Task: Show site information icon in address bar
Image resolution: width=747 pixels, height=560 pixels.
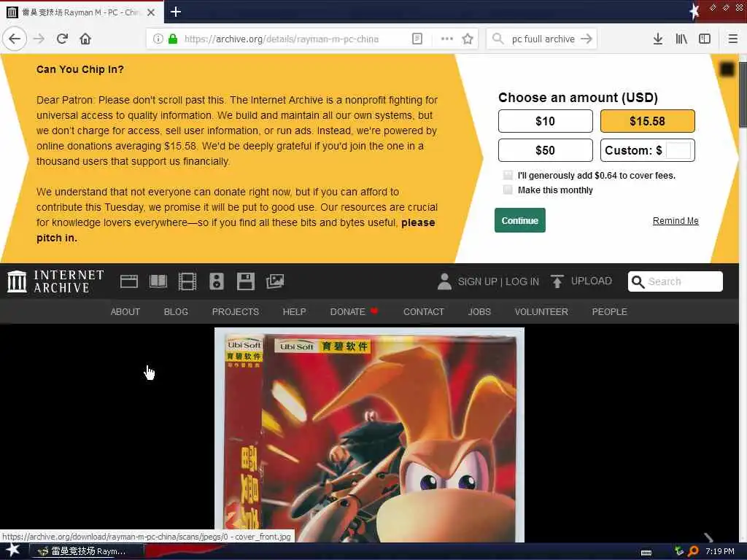Action: pos(158,39)
